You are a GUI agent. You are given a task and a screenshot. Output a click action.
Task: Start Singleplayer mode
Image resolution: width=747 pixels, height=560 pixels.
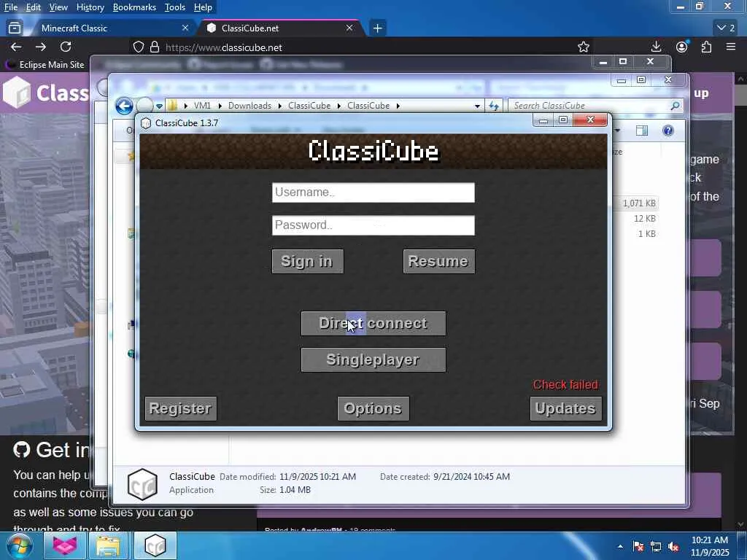click(373, 360)
